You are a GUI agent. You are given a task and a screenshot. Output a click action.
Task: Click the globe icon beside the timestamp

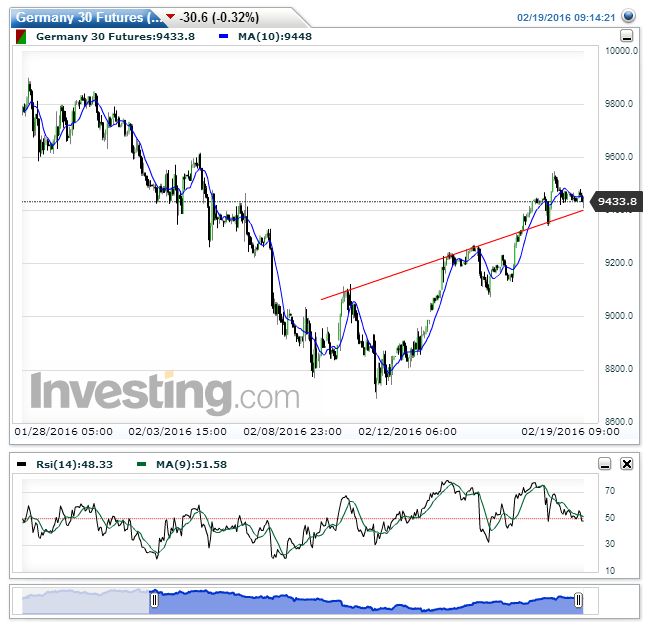[627, 17]
